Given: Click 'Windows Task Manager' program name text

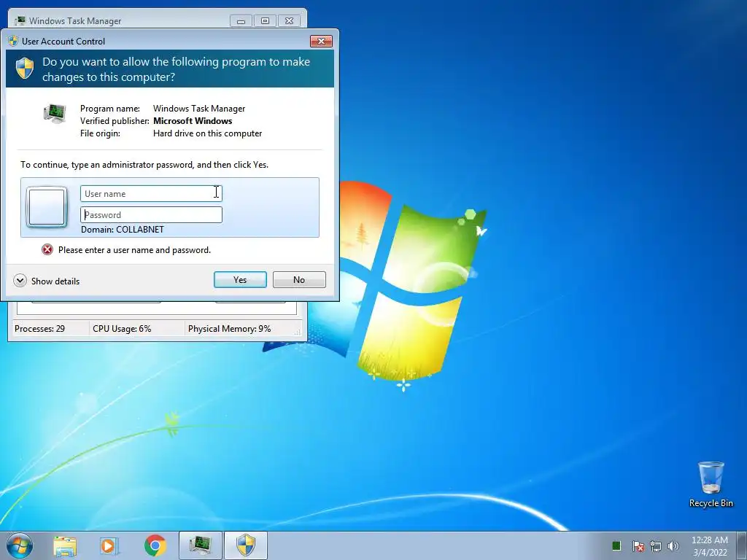Looking at the screenshot, I should pos(199,109).
